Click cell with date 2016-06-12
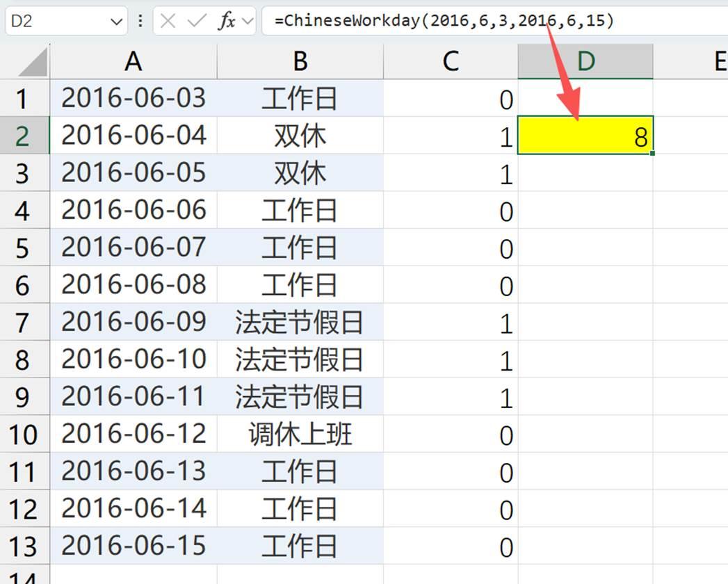The height and width of the screenshot is (584, 728). [x=134, y=434]
